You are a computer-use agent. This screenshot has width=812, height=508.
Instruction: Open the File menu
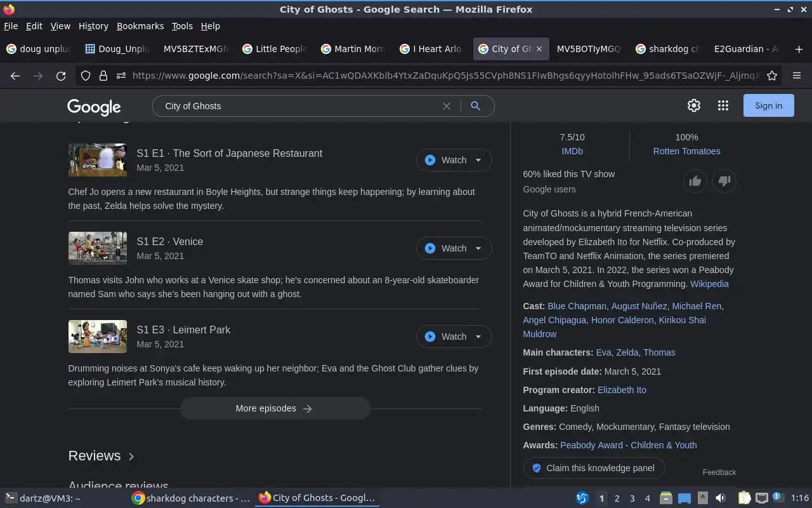click(11, 26)
